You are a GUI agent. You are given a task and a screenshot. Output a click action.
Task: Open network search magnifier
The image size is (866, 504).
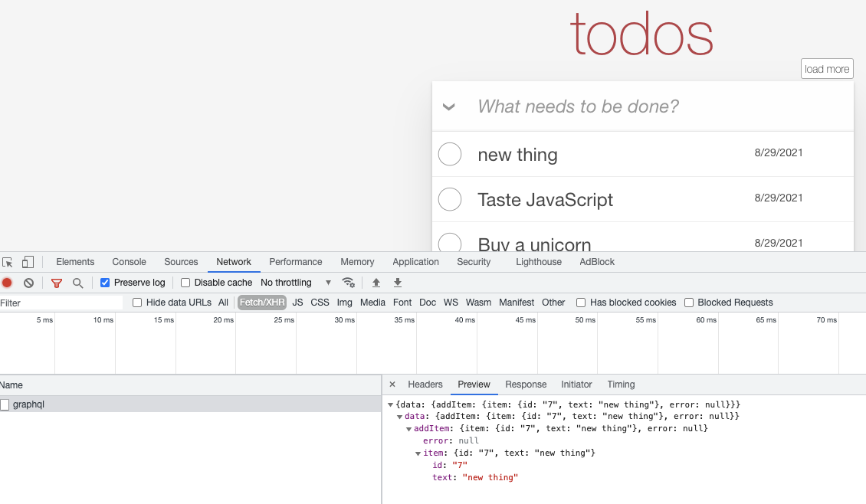click(78, 283)
